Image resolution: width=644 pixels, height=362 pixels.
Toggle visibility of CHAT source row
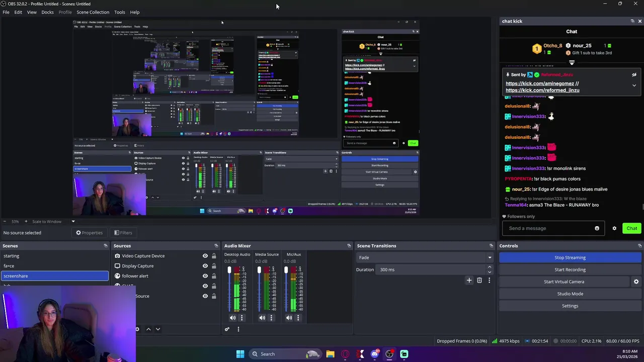[205, 286]
